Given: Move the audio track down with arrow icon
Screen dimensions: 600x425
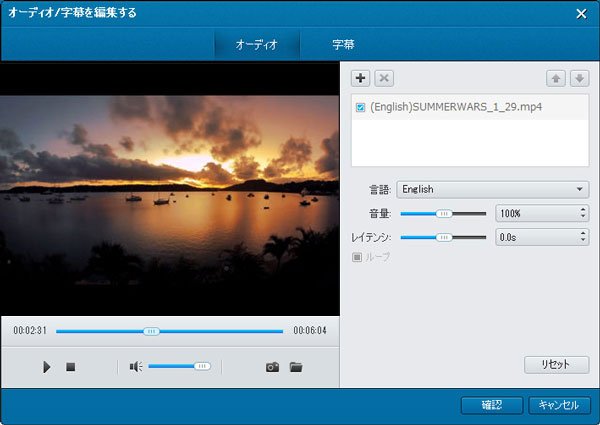Looking at the screenshot, I should tap(579, 78).
